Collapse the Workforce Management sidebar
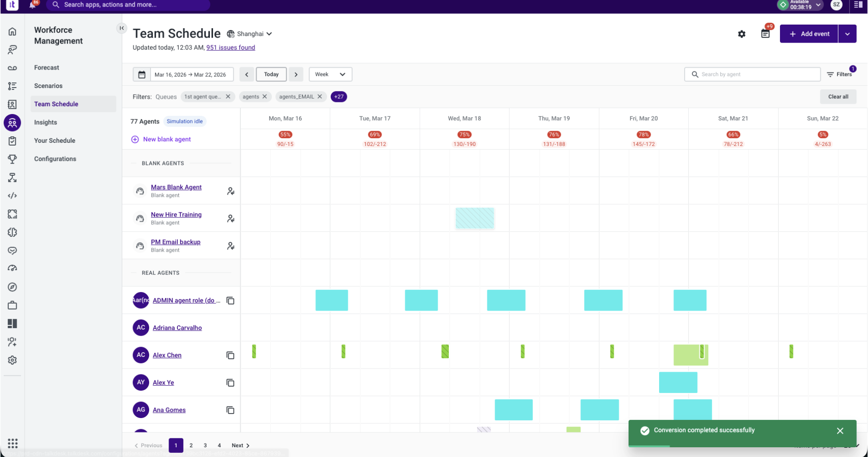Image resolution: width=868 pixels, height=457 pixels. (x=121, y=28)
